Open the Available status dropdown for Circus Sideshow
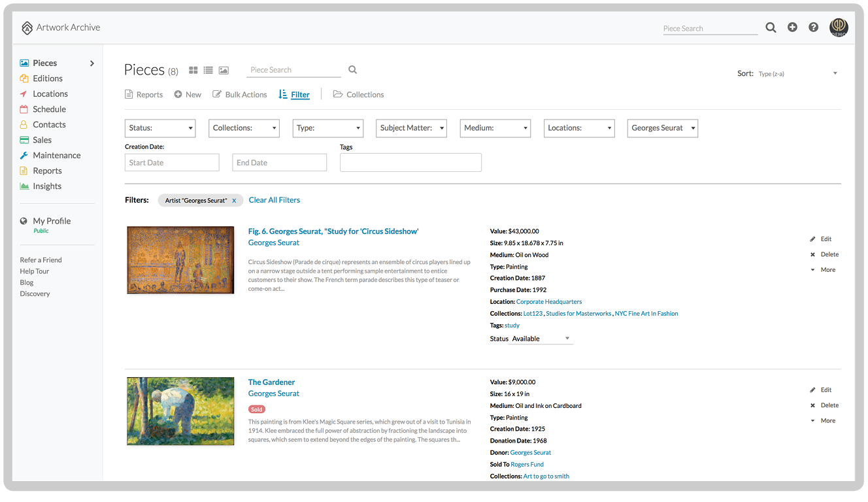Image resolution: width=868 pixels, height=502 pixels. 542,339
